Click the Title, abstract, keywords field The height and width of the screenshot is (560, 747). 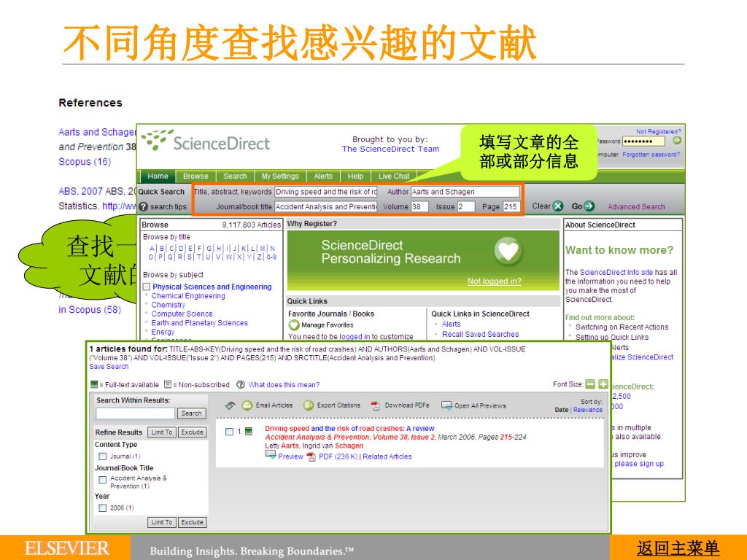pos(326,192)
